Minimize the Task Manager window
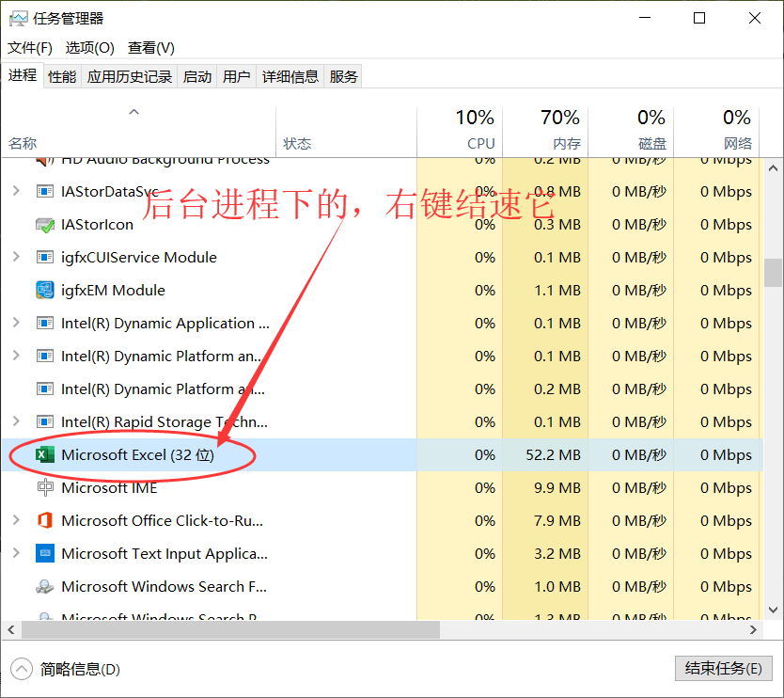The image size is (784, 698). pyautogui.click(x=645, y=18)
